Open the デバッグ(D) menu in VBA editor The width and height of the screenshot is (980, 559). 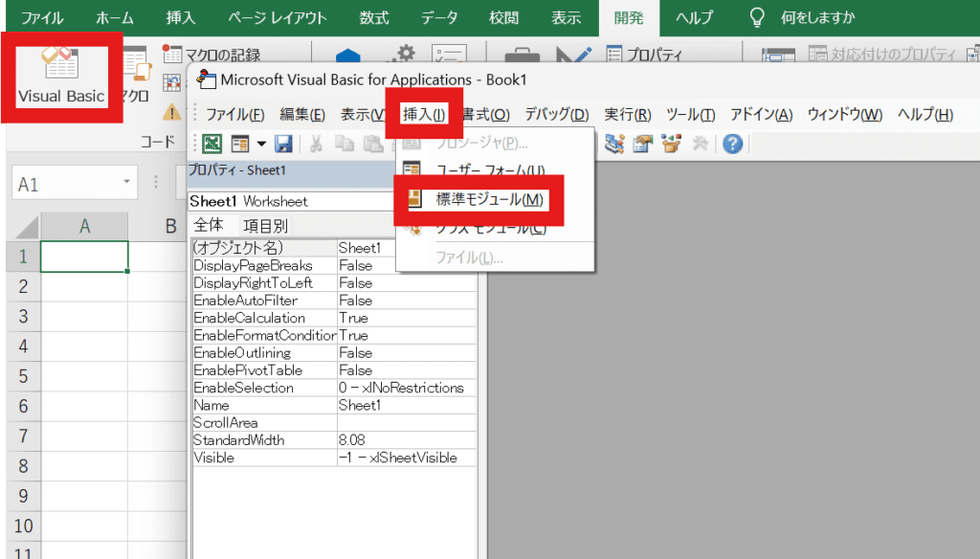point(556,115)
